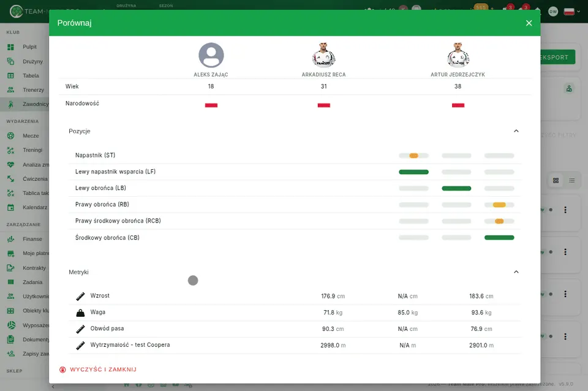588x391 pixels.
Task: Click the ruler icon beside Wzrost
Action: coord(80,297)
